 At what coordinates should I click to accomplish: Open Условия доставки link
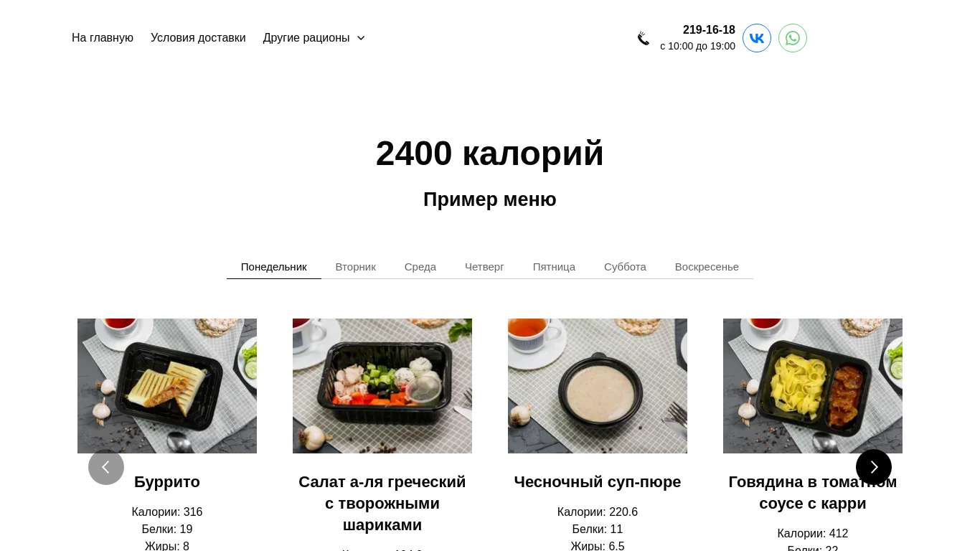[198, 38]
